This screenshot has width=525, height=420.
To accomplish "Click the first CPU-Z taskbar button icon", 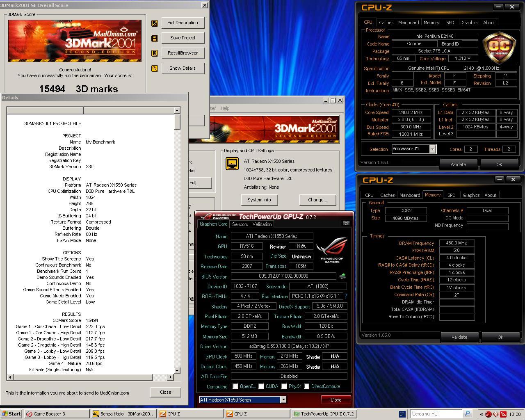I will (x=163, y=414).
